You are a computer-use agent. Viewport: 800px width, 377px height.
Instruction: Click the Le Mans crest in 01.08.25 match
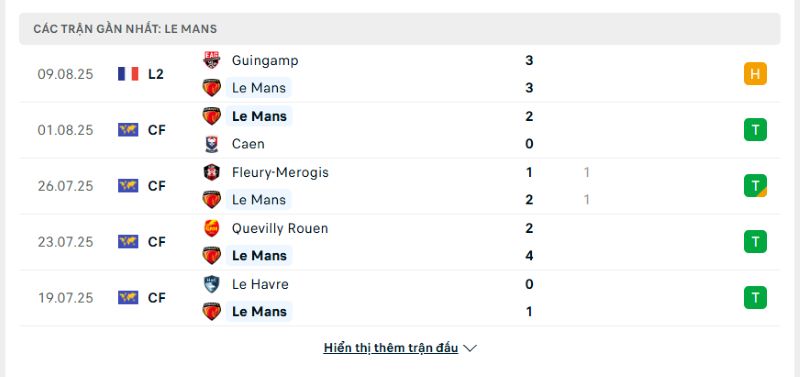coord(211,116)
